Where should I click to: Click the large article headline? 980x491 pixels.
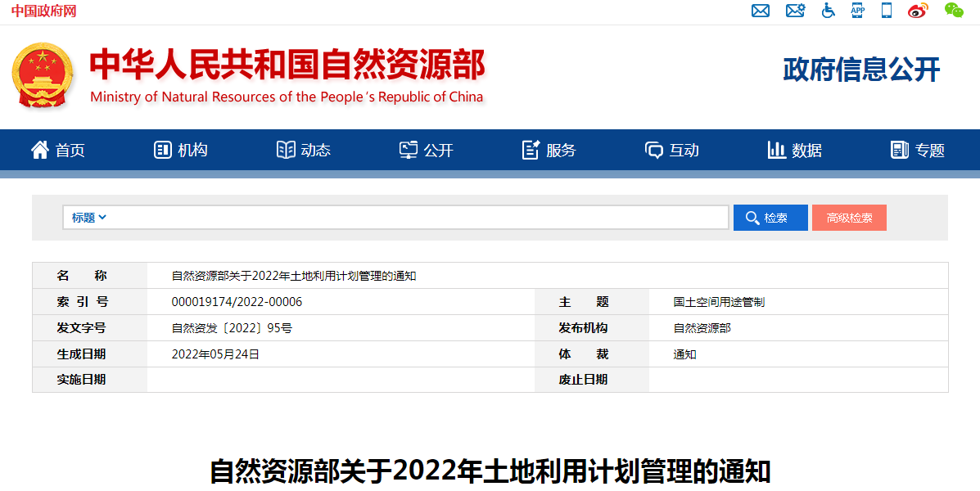[490, 471]
